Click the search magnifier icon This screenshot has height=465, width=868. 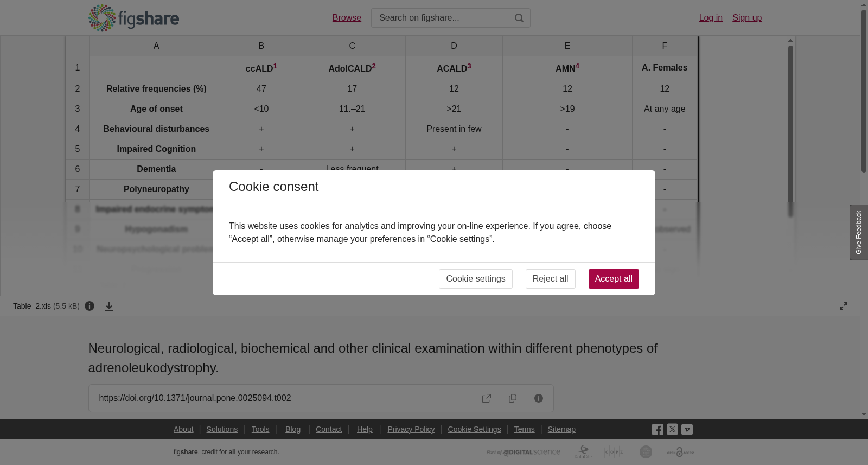(519, 18)
